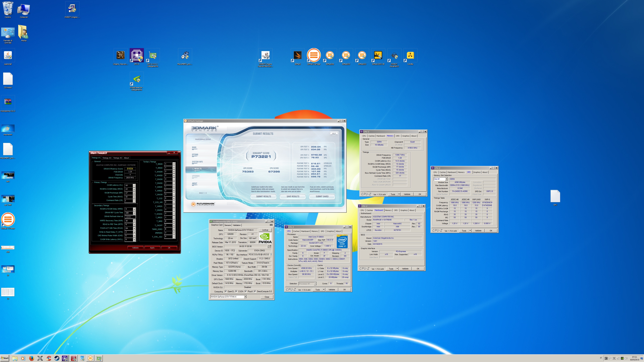
Task: Select OPTIONS in 3DMark Vantage menu
Action: pos(195,154)
